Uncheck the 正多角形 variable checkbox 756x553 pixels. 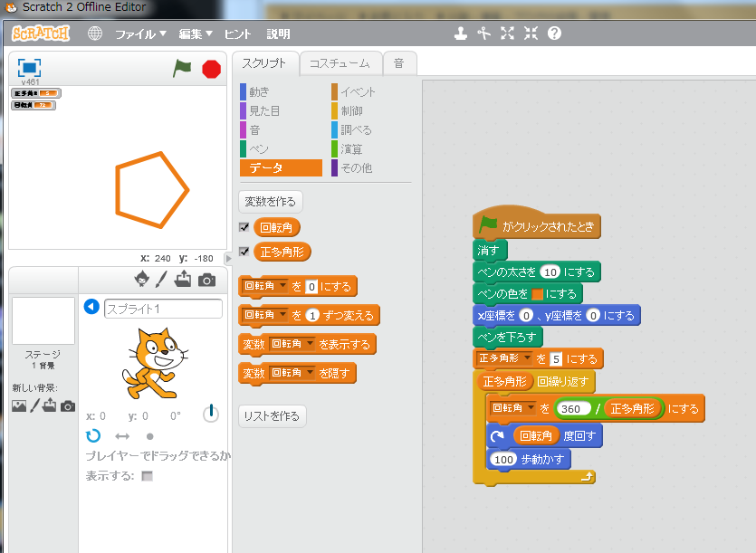[244, 252]
